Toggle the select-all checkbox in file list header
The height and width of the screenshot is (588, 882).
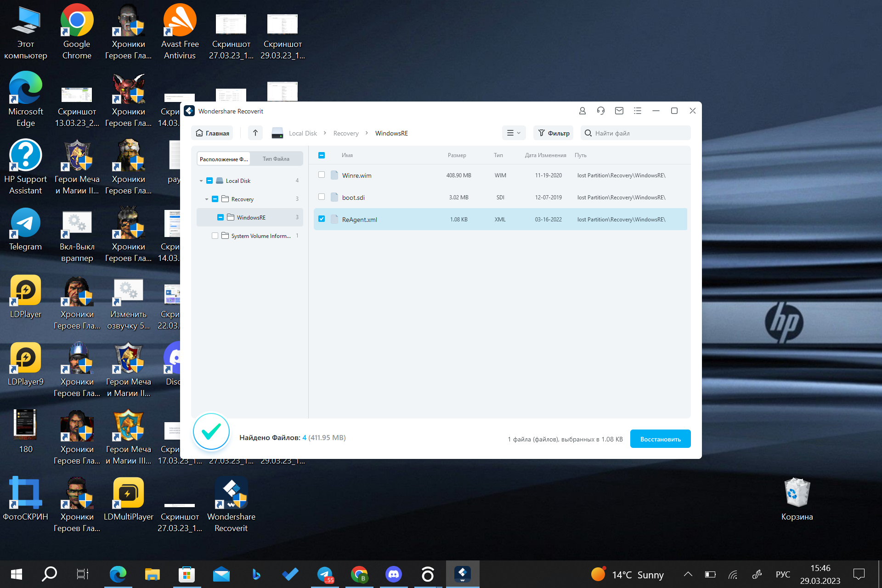[322, 155]
